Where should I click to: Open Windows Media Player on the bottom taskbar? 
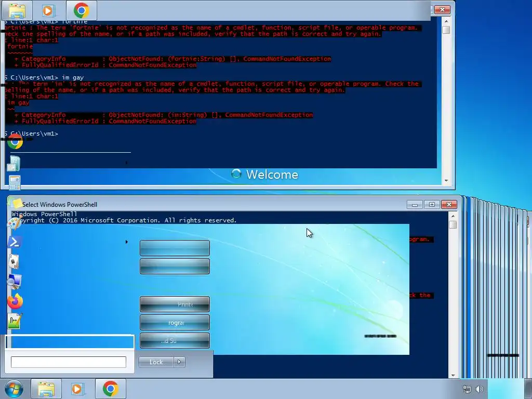(77, 389)
